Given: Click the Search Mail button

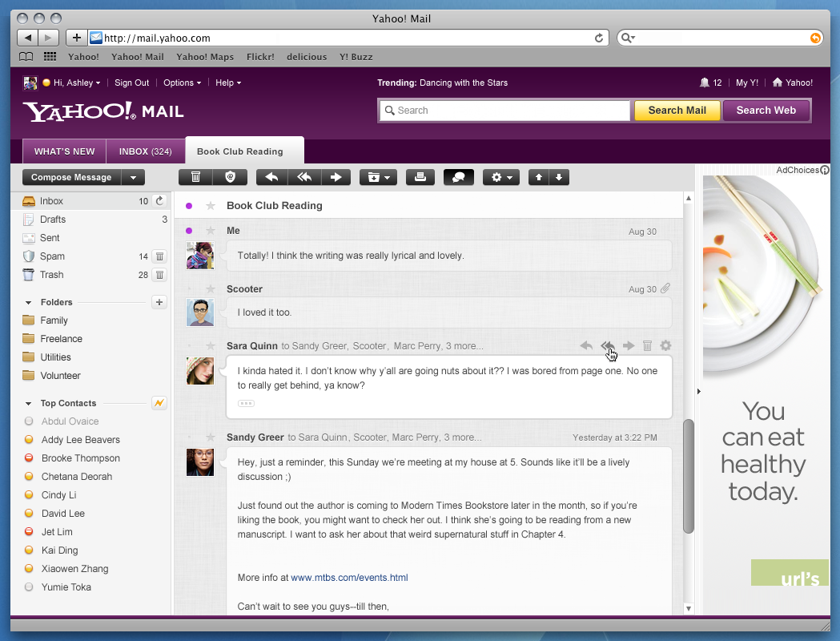Looking at the screenshot, I should coord(677,111).
